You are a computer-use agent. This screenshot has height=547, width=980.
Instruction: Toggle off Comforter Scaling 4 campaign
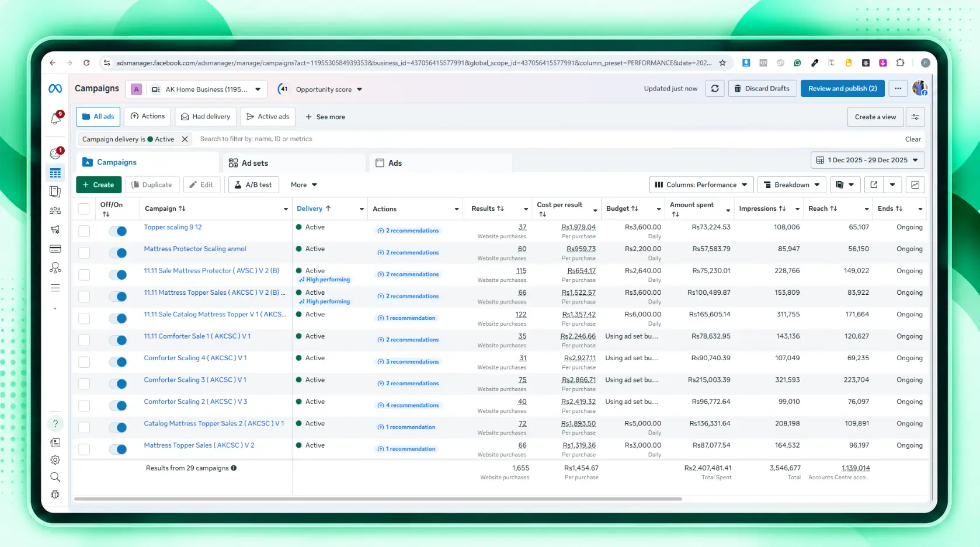point(118,362)
